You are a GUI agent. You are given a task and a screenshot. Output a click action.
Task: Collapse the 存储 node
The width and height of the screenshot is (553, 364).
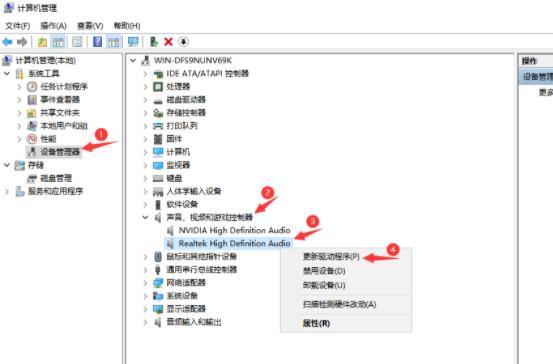click(7, 165)
